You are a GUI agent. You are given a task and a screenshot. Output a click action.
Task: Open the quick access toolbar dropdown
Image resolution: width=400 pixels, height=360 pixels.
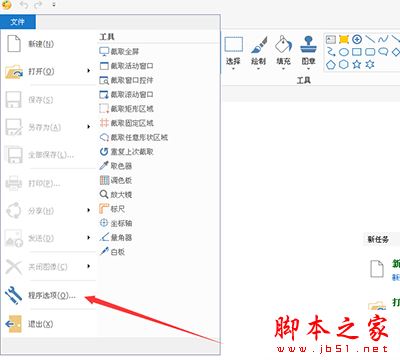[54, 5]
